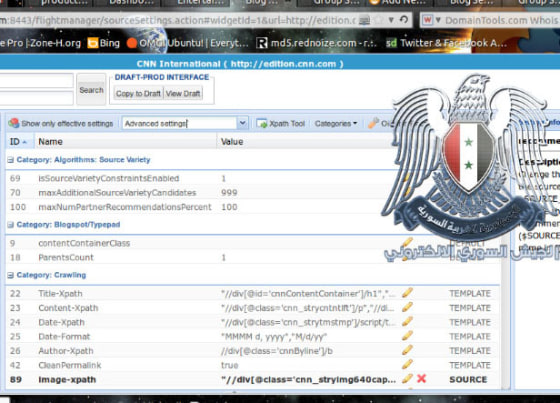Click top search text field

(36, 80)
